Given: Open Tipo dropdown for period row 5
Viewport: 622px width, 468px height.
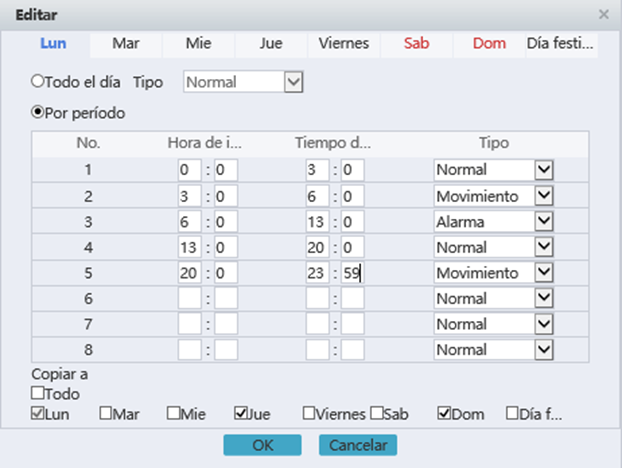Looking at the screenshot, I should (x=544, y=273).
